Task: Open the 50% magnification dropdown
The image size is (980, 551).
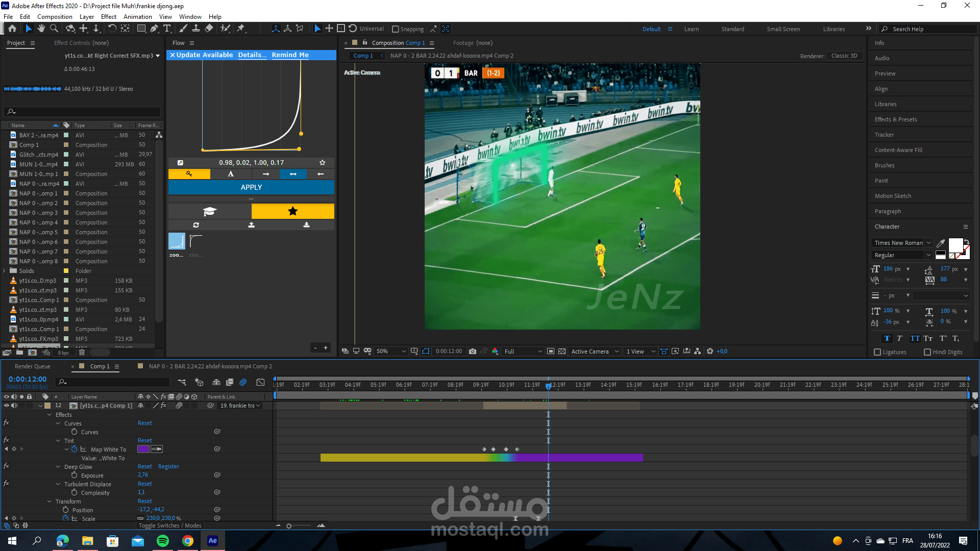Action: point(391,352)
